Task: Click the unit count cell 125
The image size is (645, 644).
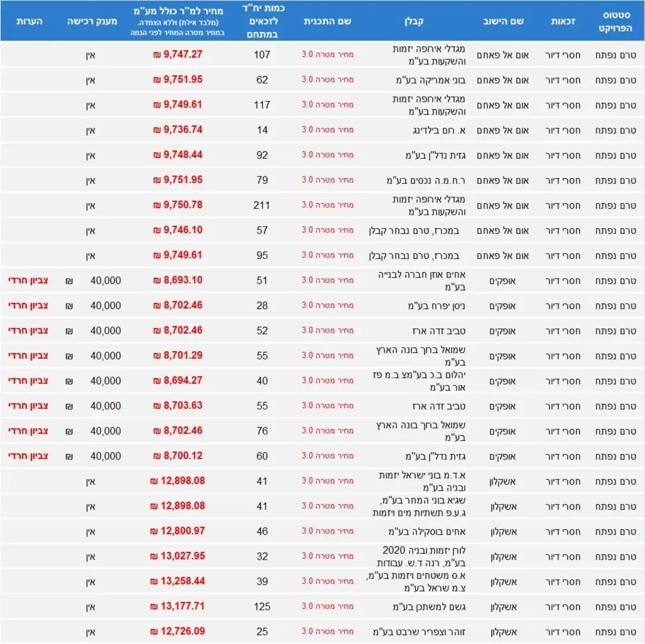Action: [262, 607]
